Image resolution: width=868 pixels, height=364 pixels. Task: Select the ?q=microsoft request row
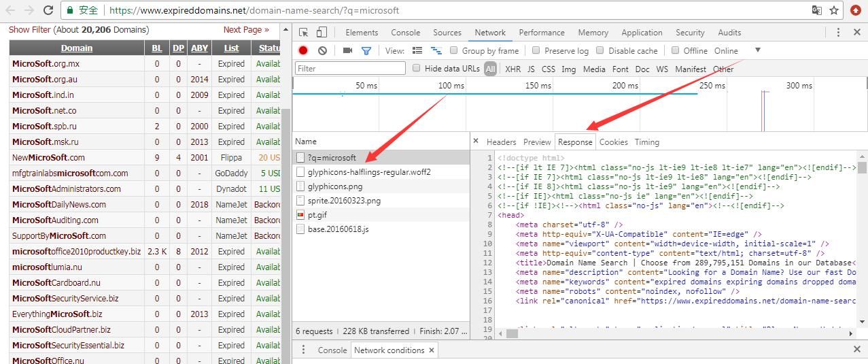381,158
